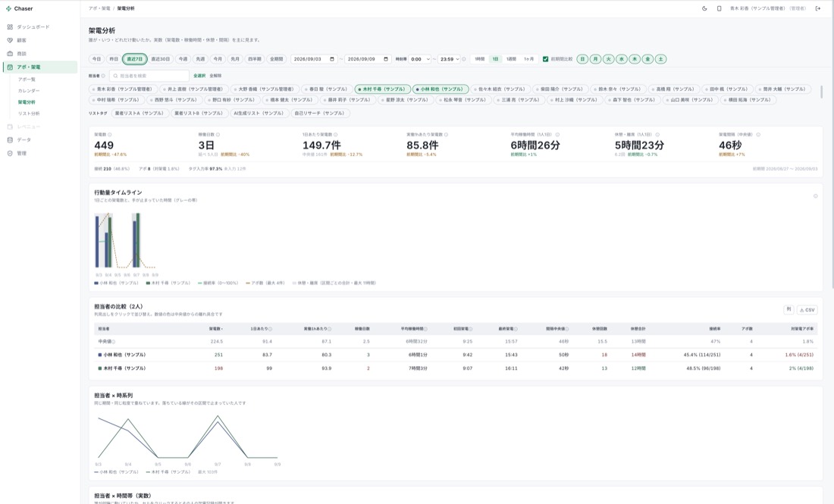834x504 pixels.
Task: Click info icon next to 稼働日数 metric
Action: [218, 135]
